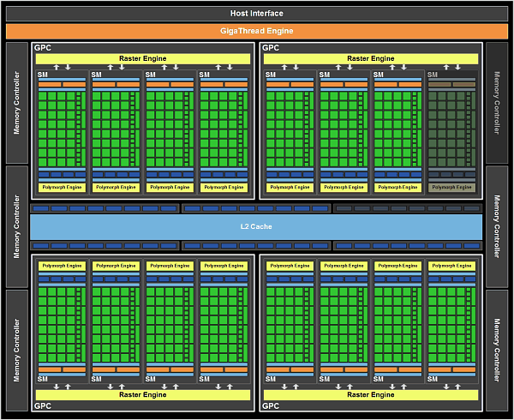Select Raster Engine in the upper-left GPC
Image resolution: width=514 pixels, height=420 pixels.
[x=143, y=58]
